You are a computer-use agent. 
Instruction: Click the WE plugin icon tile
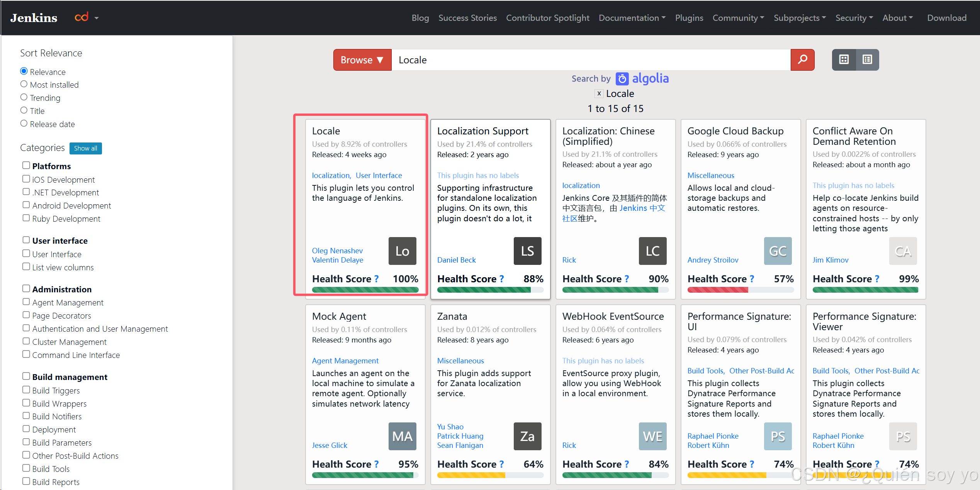click(652, 436)
